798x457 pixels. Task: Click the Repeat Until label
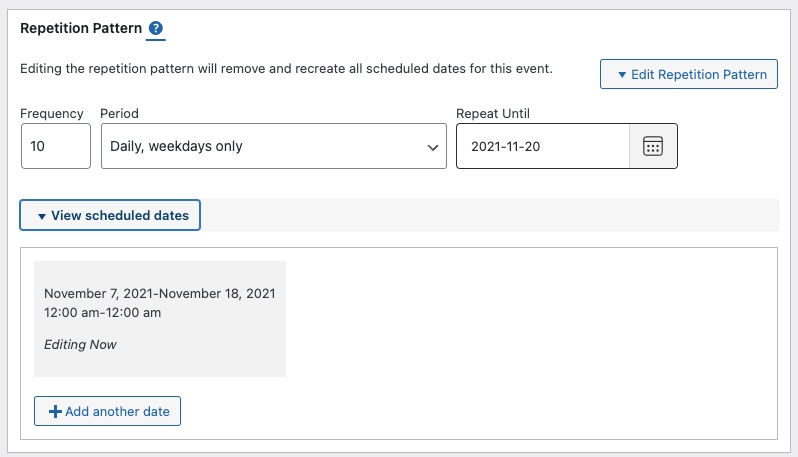click(499, 114)
